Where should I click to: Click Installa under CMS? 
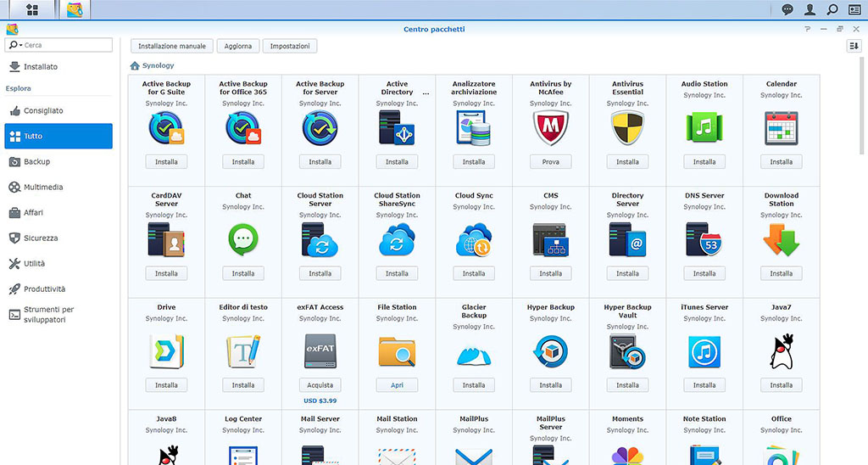pos(551,273)
